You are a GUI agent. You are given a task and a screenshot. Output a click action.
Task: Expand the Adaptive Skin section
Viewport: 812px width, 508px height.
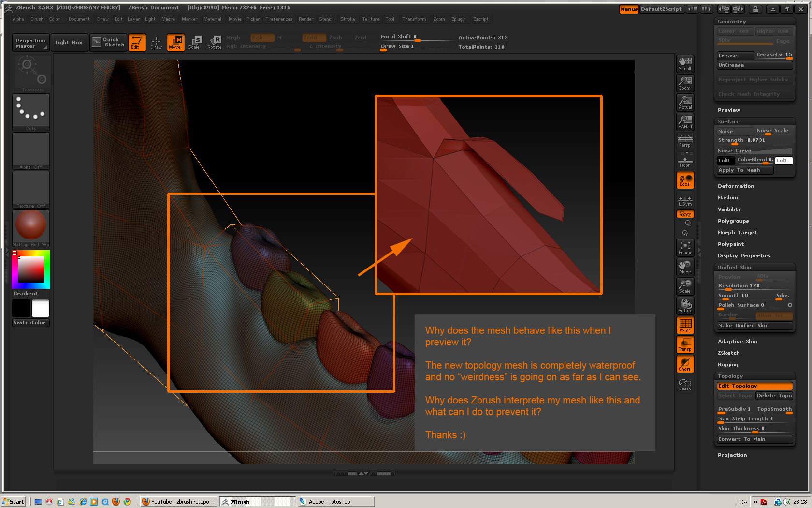(x=738, y=341)
